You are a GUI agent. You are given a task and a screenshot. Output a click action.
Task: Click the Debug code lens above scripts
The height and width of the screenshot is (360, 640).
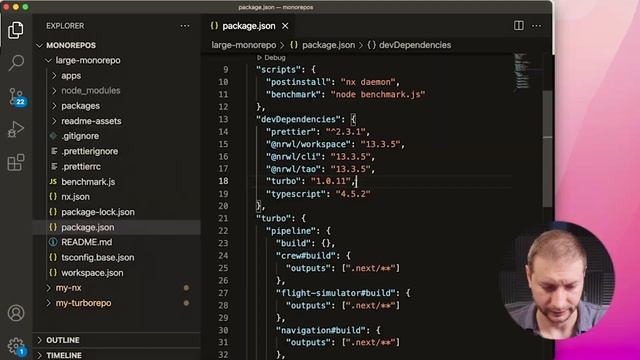(x=271, y=58)
